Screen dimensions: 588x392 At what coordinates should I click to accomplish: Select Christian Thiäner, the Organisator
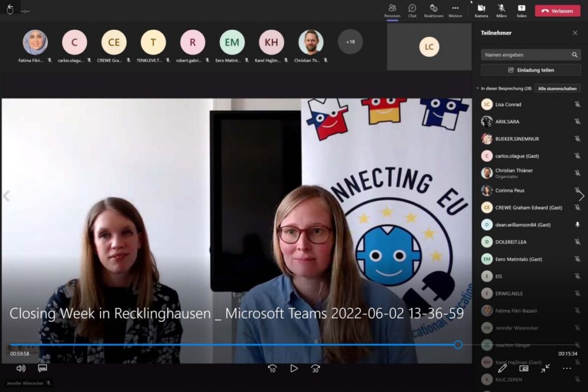coord(531,173)
